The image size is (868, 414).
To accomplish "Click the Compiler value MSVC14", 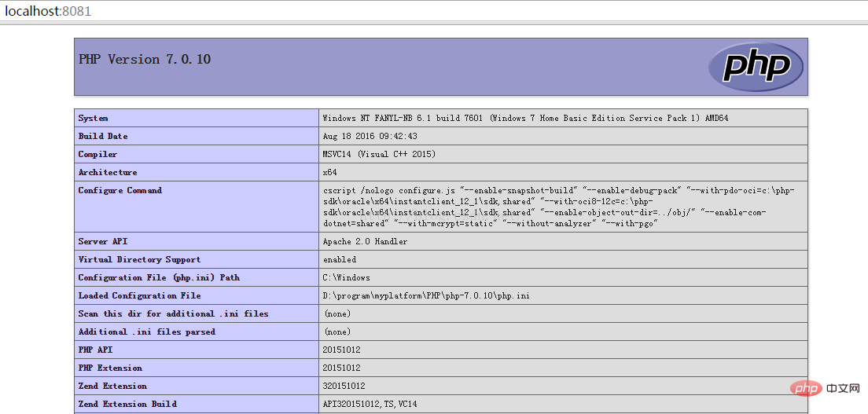I will tap(379, 154).
